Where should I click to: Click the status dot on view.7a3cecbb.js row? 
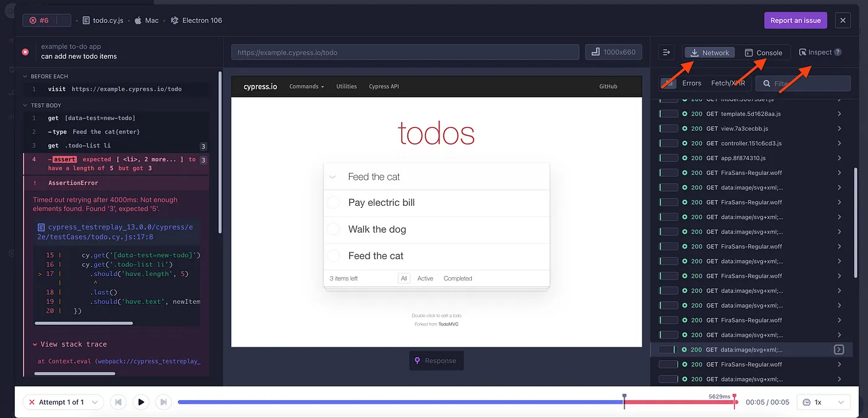click(684, 129)
